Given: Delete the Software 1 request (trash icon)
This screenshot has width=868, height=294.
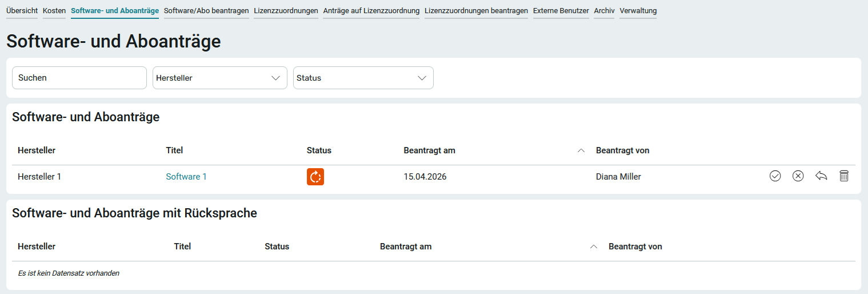Looking at the screenshot, I should click(844, 176).
